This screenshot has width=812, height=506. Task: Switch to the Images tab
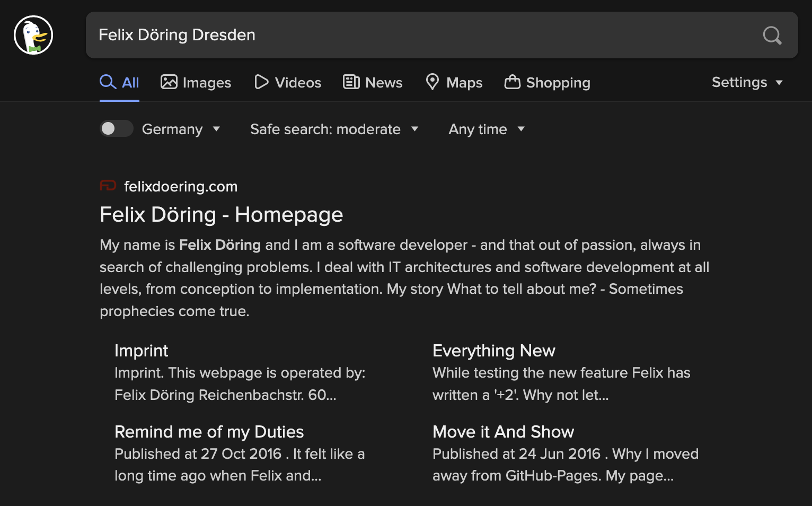(x=196, y=82)
